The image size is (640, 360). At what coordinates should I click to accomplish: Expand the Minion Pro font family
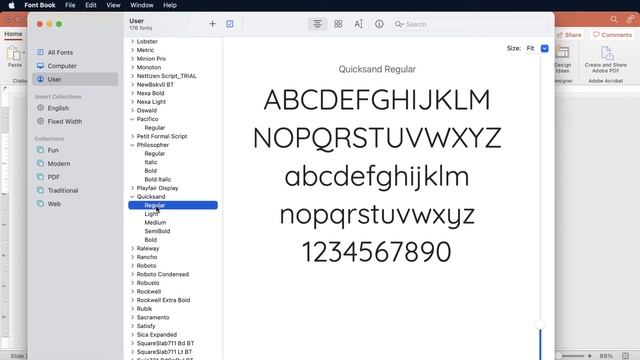[132, 59]
